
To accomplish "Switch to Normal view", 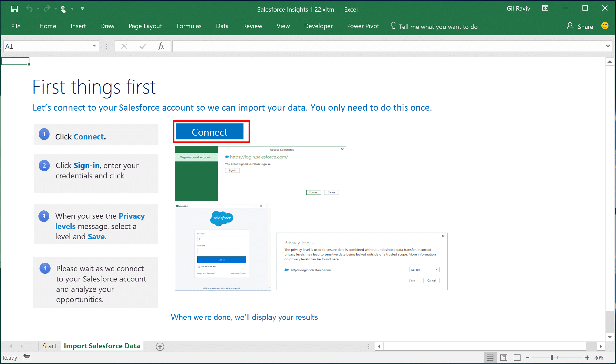I will click(x=490, y=358).
